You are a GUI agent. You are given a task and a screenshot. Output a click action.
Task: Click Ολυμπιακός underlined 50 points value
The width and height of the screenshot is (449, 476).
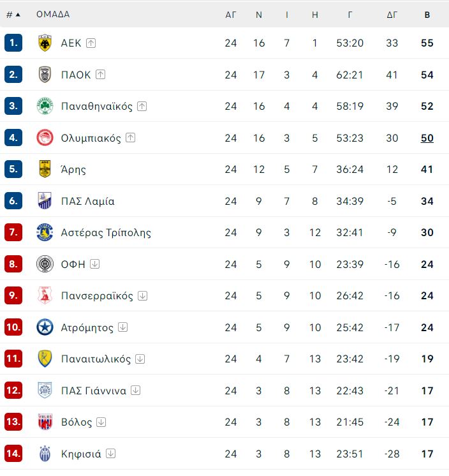tap(427, 138)
